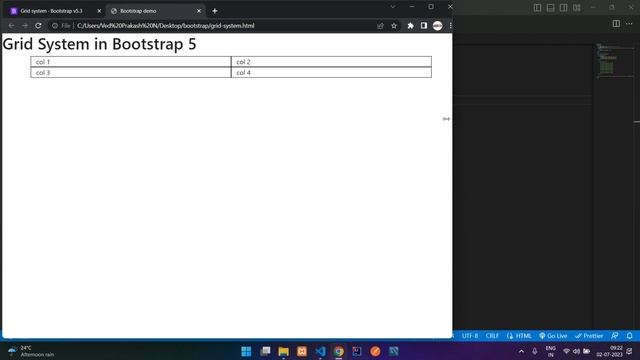Open IntelliJ IDEA from the taskbar

click(357, 351)
